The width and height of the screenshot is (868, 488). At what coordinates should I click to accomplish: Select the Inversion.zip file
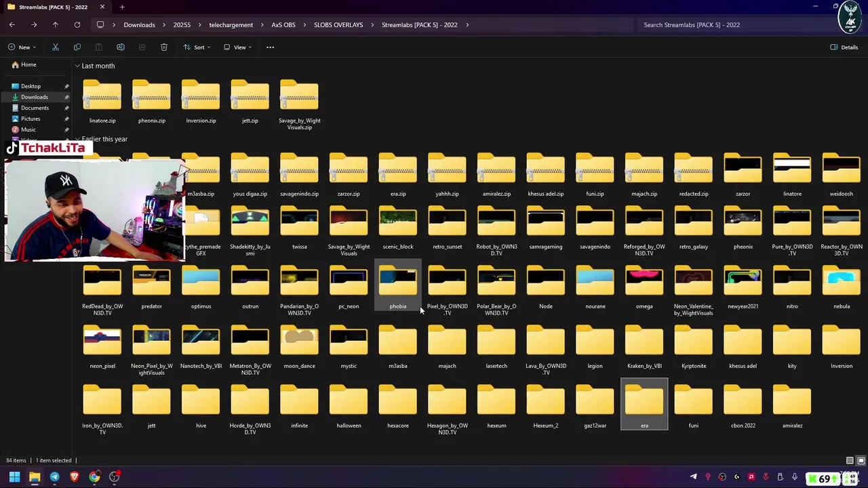point(201,102)
